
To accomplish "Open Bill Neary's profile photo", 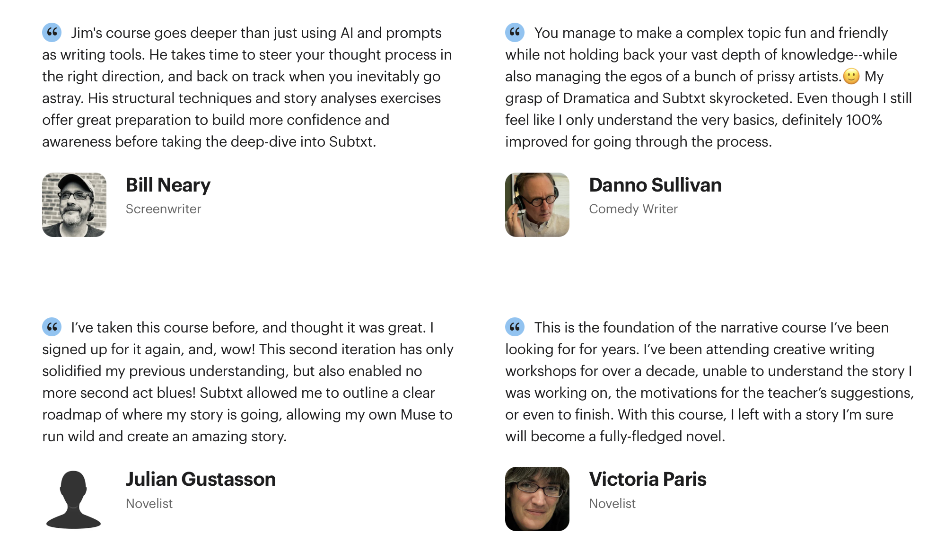I will click(x=74, y=205).
